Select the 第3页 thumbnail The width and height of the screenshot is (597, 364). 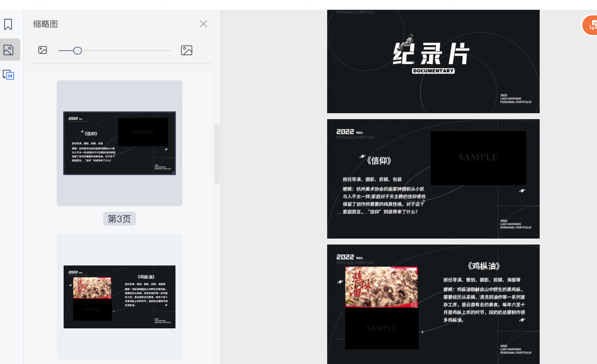[x=119, y=143]
